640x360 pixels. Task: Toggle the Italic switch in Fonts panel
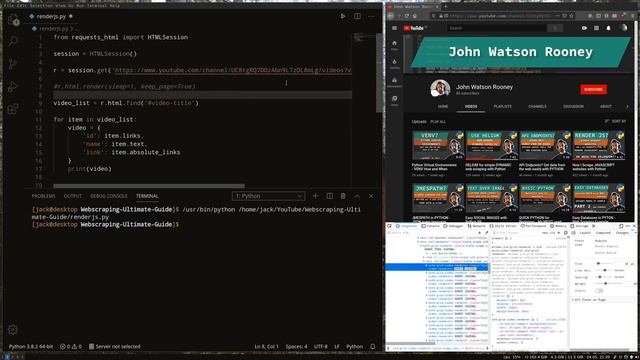coord(599,291)
